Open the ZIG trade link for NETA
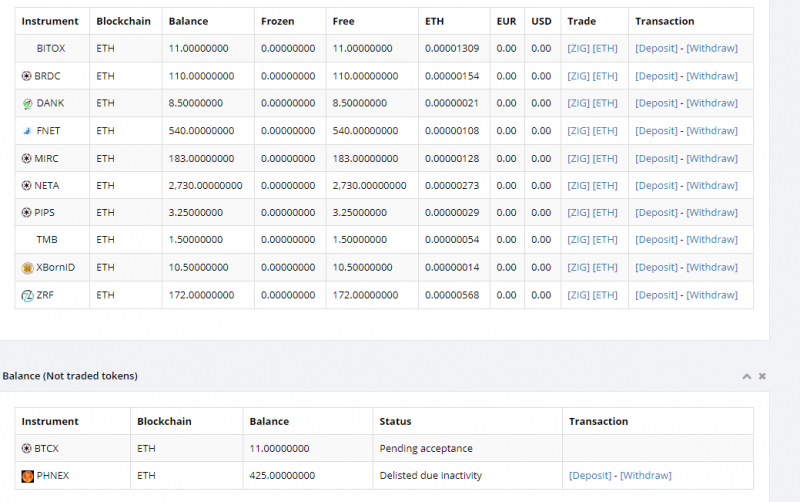This screenshot has height=502, width=800. point(579,186)
